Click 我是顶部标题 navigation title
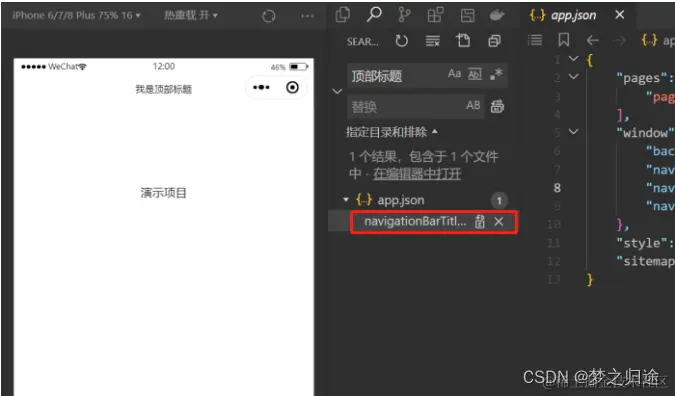The height and width of the screenshot is (396, 675). coord(164,89)
